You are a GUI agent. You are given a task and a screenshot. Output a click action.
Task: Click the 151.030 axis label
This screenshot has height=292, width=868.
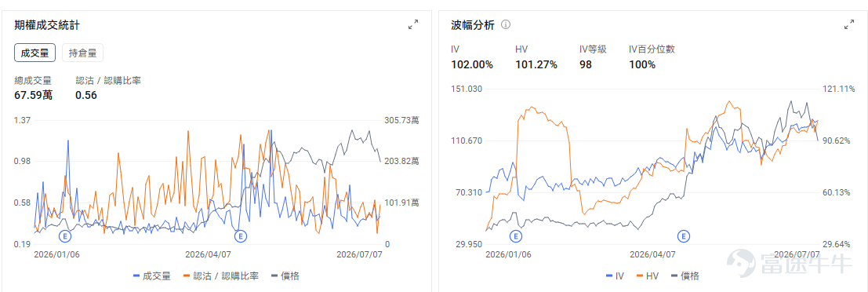click(467, 89)
